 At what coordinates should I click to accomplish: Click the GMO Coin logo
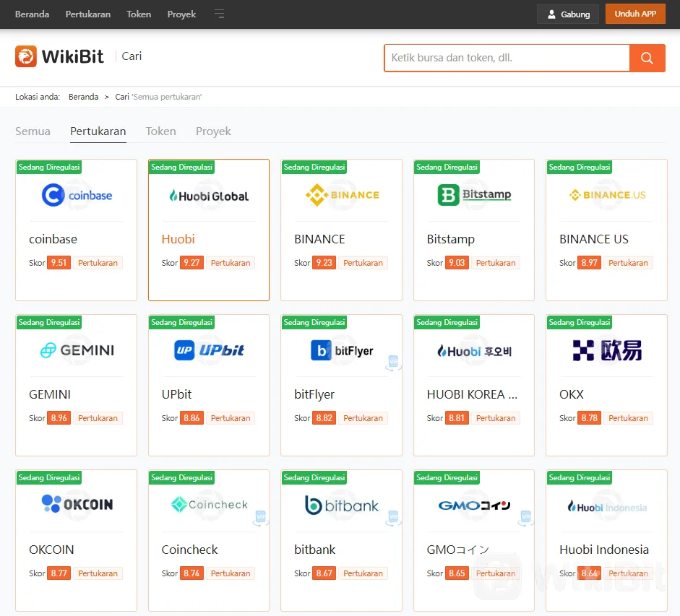pos(474,506)
